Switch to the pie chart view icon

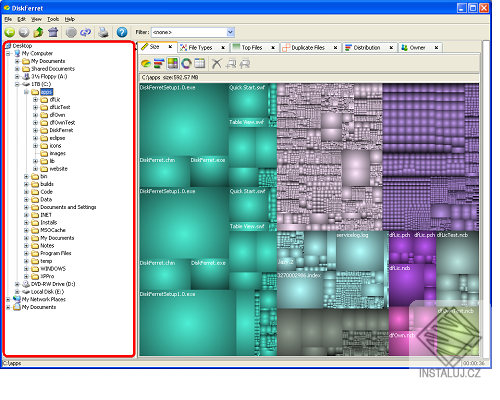146,63
